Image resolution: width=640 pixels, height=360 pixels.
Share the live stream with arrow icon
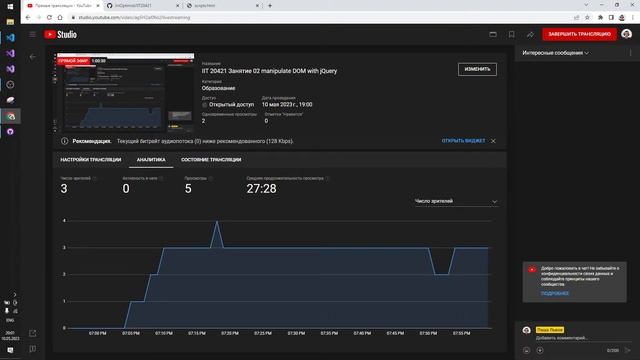530,34
